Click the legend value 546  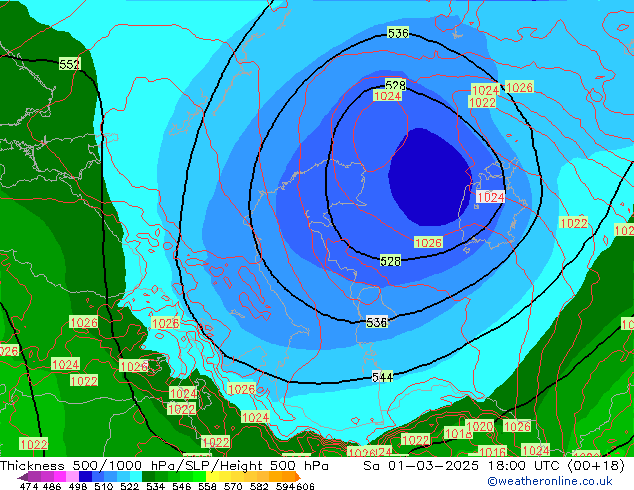click(x=181, y=486)
